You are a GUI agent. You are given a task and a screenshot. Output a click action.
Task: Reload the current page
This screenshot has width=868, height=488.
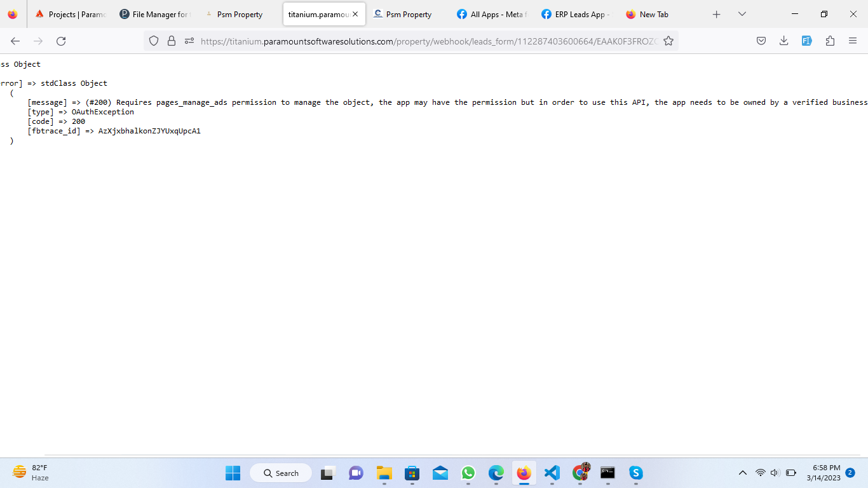(x=61, y=41)
